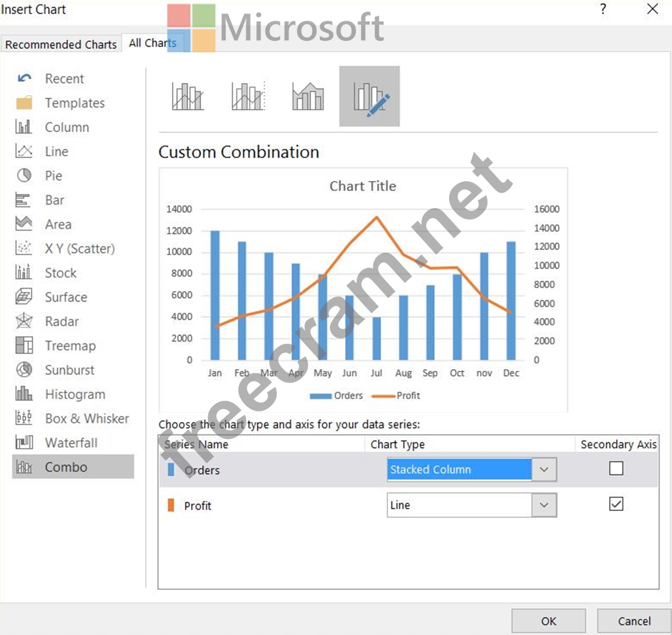Choose the Sunburst chart icon
Screen dimensions: 672x635
point(24,369)
